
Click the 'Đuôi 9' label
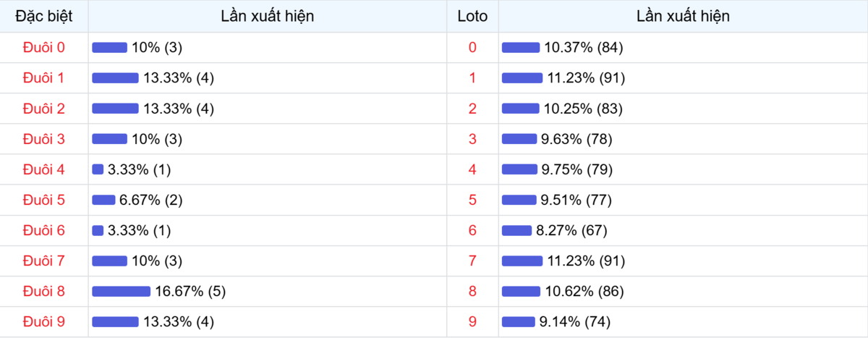[43, 321]
